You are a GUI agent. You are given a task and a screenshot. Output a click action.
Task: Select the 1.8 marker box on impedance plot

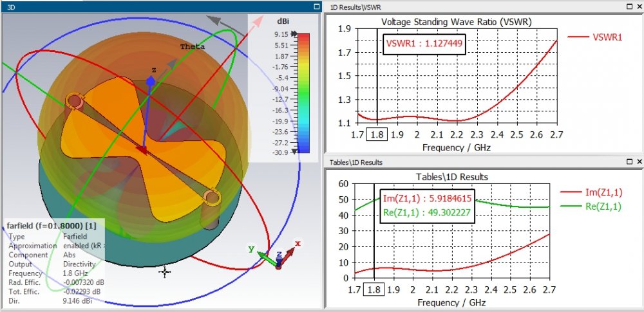coord(374,289)
